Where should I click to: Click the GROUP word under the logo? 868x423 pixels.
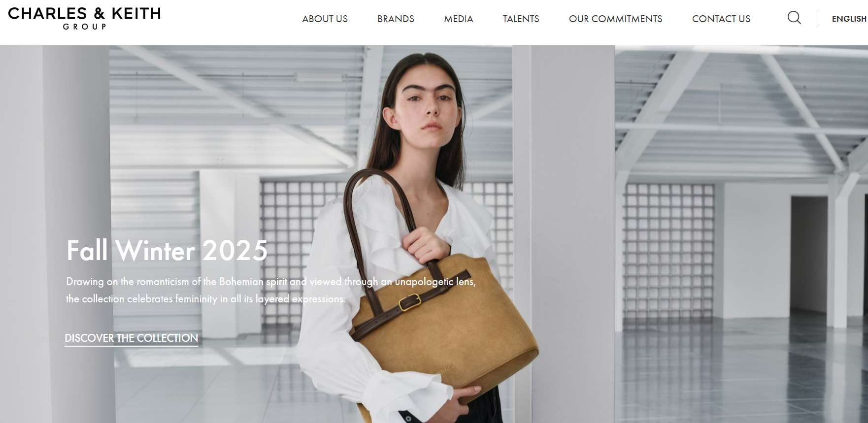pos(85,27)
